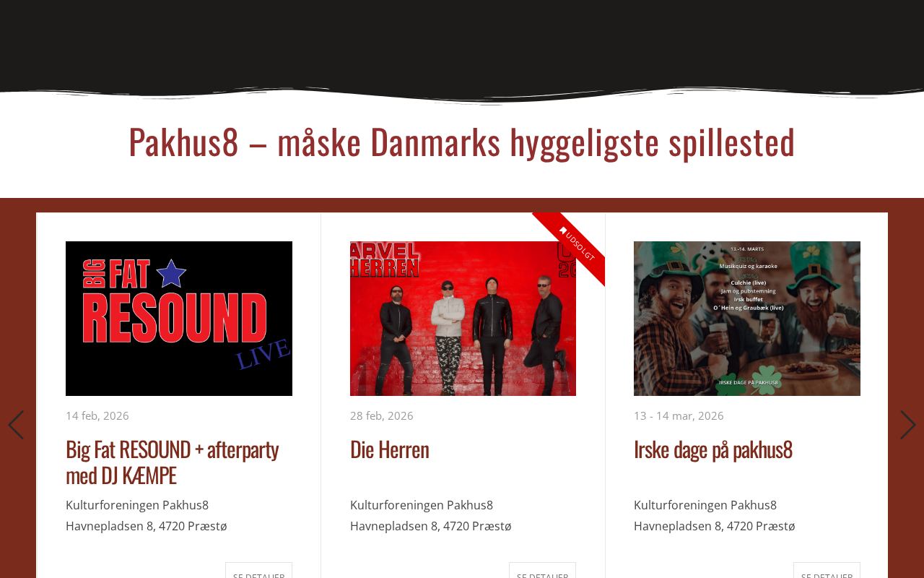
Task: Click SE DETALJER for Irske dage
Action: click(827, 571)
